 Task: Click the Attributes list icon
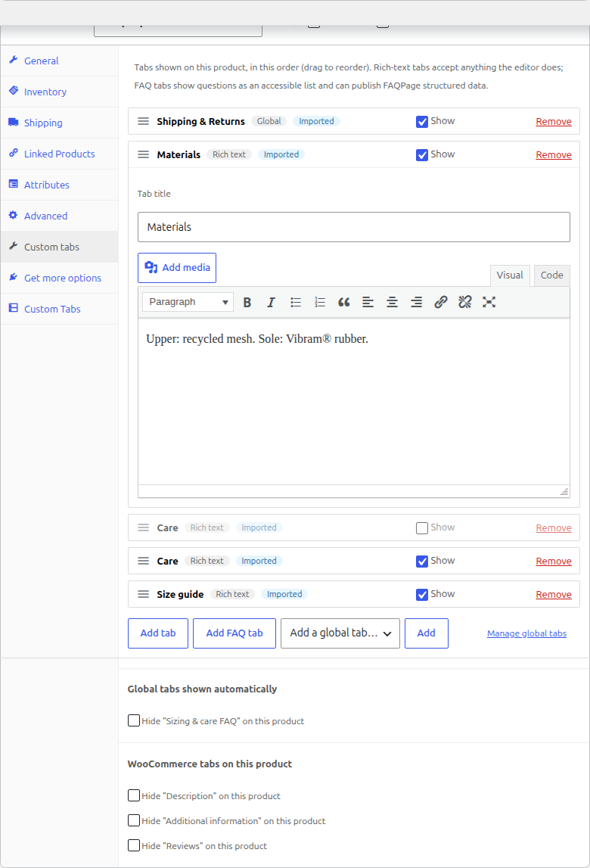click(x=14, y=184)
